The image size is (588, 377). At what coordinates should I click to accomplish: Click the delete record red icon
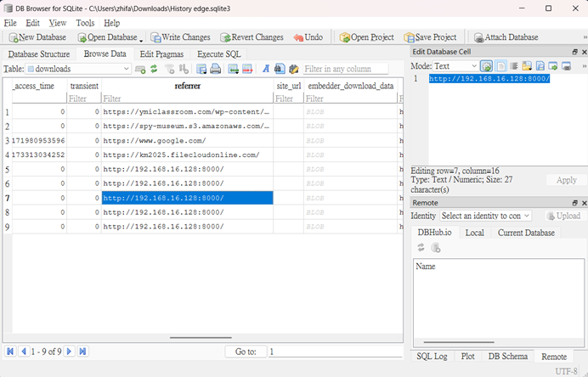(247, 69)
